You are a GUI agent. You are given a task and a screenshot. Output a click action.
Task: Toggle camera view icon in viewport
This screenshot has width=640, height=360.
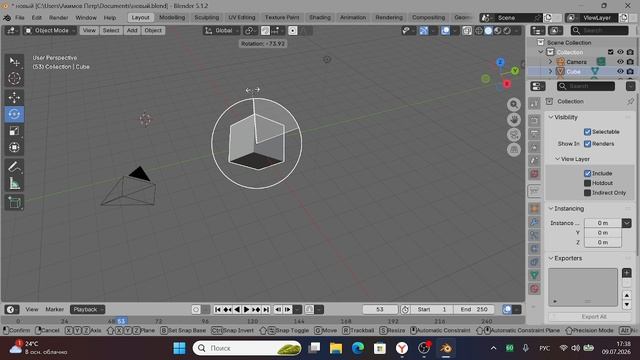tap(514, 135)
